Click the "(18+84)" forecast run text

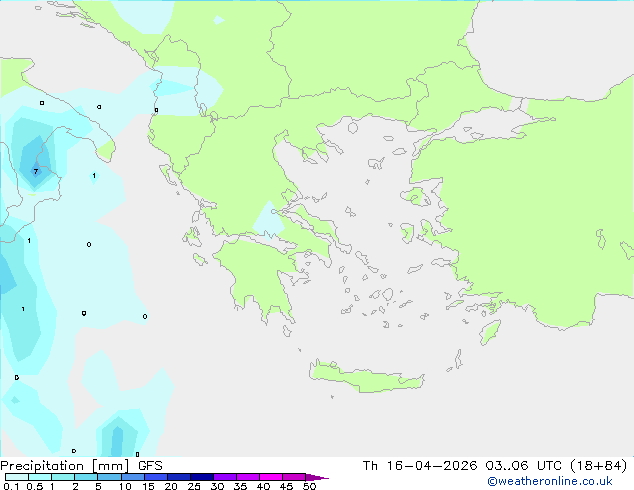[599, 466]
